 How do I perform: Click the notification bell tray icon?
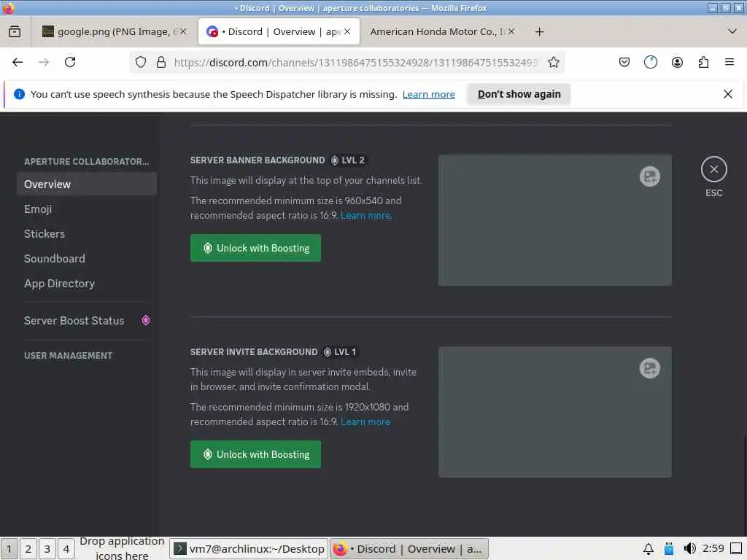tap(649, 549)
